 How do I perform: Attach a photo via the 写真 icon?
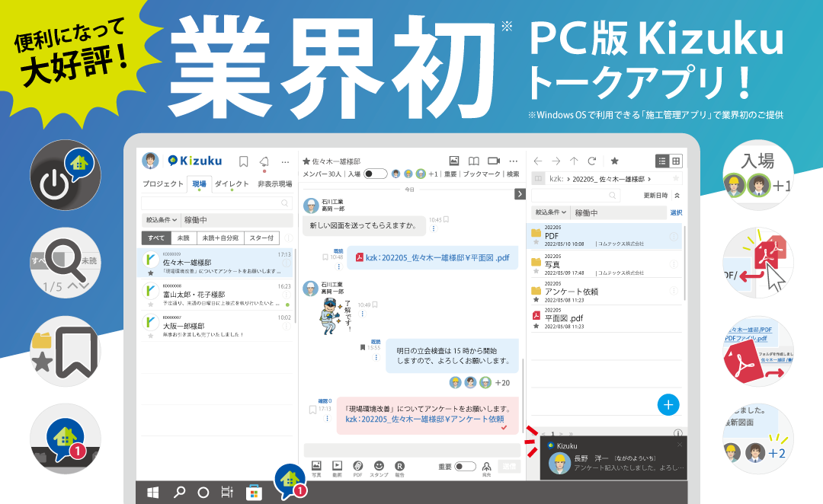coord(315,464)
